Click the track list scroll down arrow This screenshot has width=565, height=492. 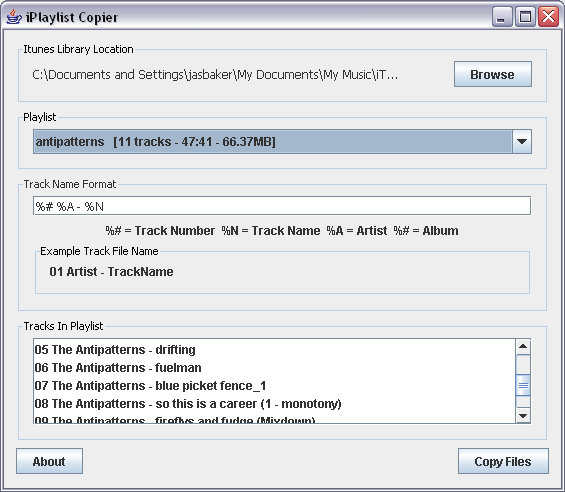[523, 416]
